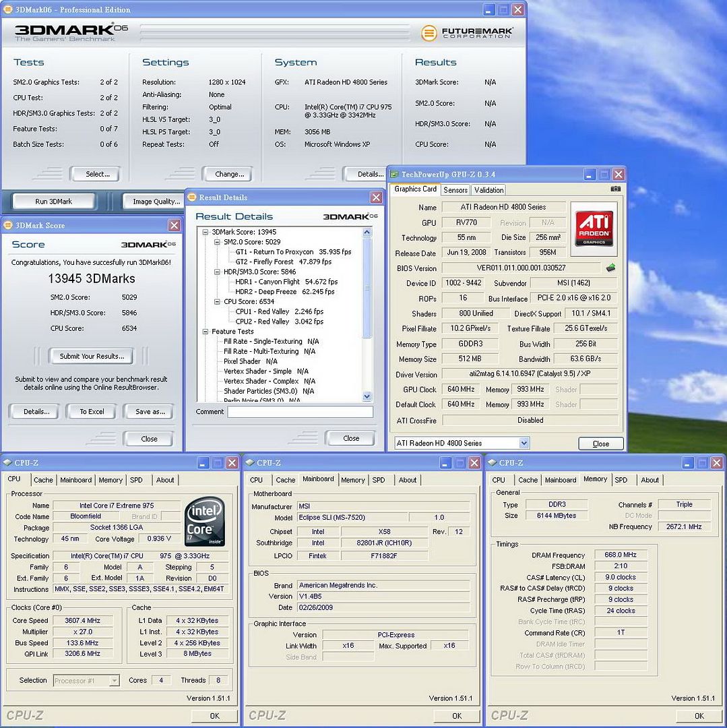Open the About tab in left CPU-Z window
This screenshot has width=727, height=728.
(x=164, y=480)
